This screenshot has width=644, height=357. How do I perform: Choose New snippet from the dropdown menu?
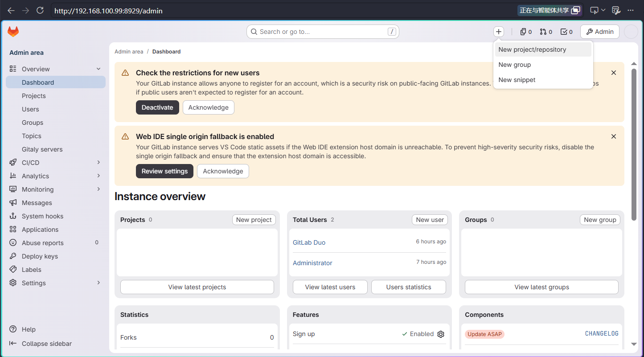click(543, 80)
